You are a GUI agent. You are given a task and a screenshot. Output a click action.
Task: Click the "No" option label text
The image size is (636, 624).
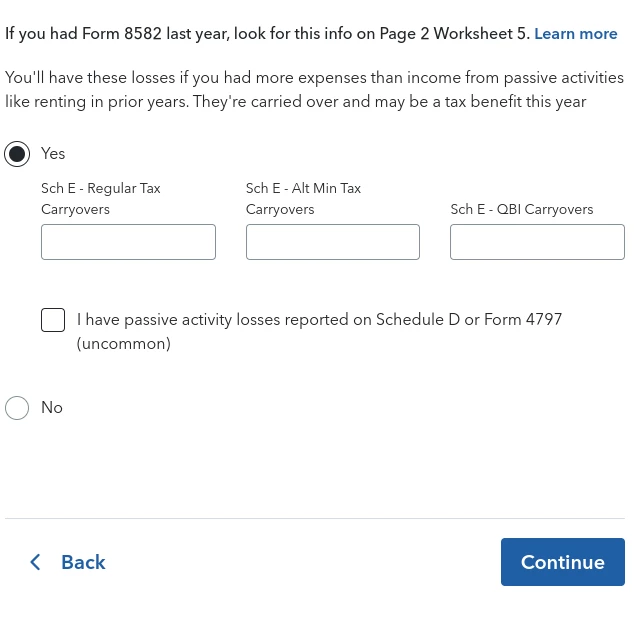click(52, 408)
